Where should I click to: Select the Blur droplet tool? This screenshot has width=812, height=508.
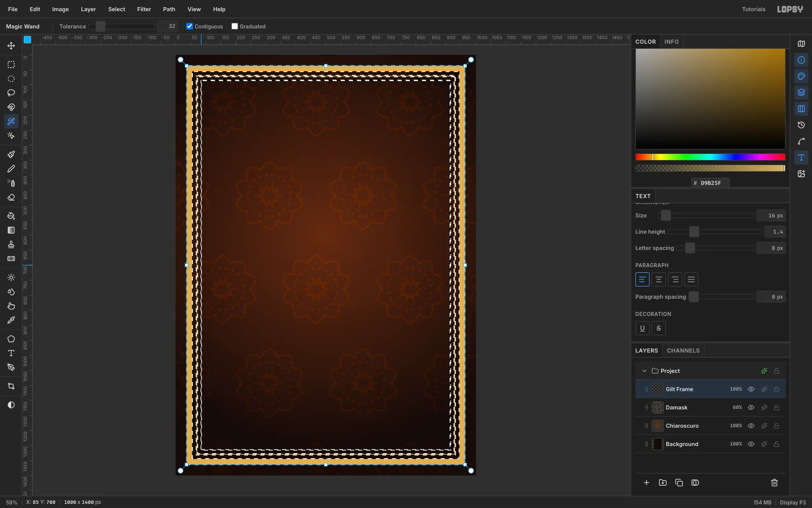pyautogui.click(x=11, y=292)
